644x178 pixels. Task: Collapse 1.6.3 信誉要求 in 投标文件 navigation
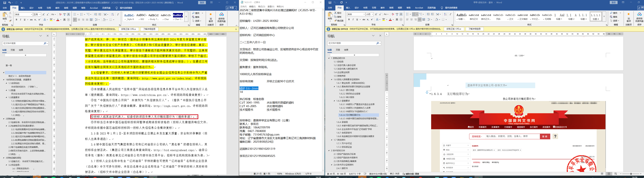(335, 101)
